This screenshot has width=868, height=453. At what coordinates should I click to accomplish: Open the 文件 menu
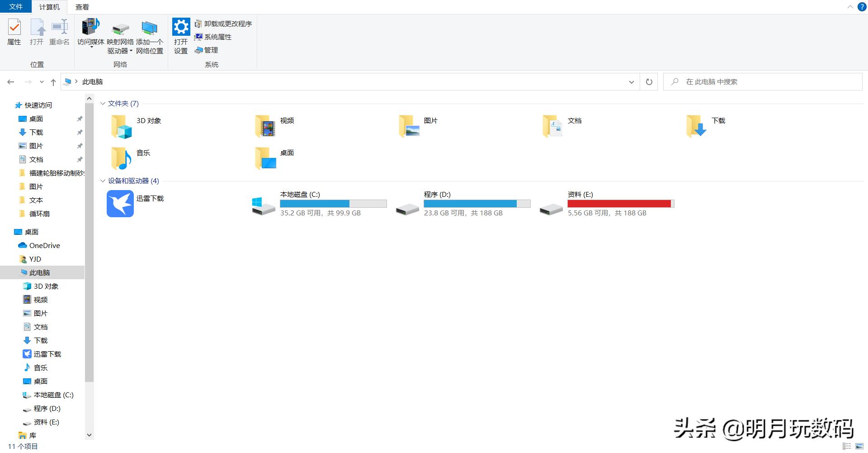coord(15,7)
